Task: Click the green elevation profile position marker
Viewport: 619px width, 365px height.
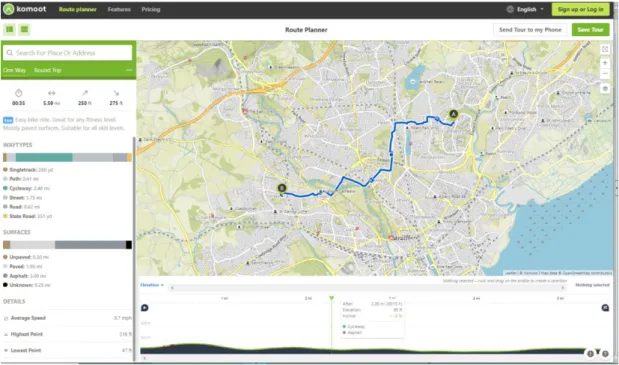Action: click(x=331, y=298)
